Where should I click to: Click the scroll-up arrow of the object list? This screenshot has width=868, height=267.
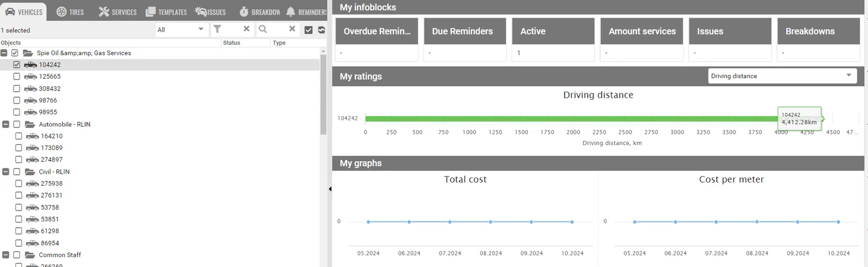pos(323,51)
